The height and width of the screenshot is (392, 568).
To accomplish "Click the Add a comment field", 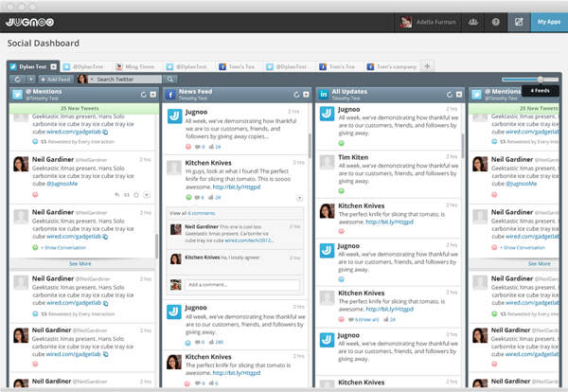I will 241,284.
